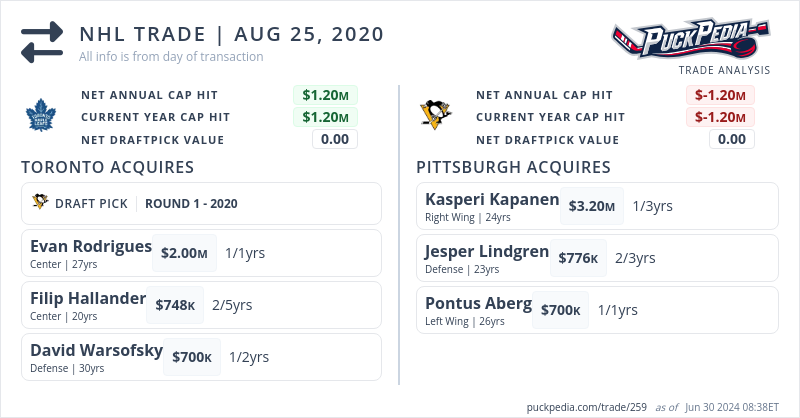This screenshot has height=418, width=800.
Task: Open David Warsofsky player name
Action: point(95,350)
